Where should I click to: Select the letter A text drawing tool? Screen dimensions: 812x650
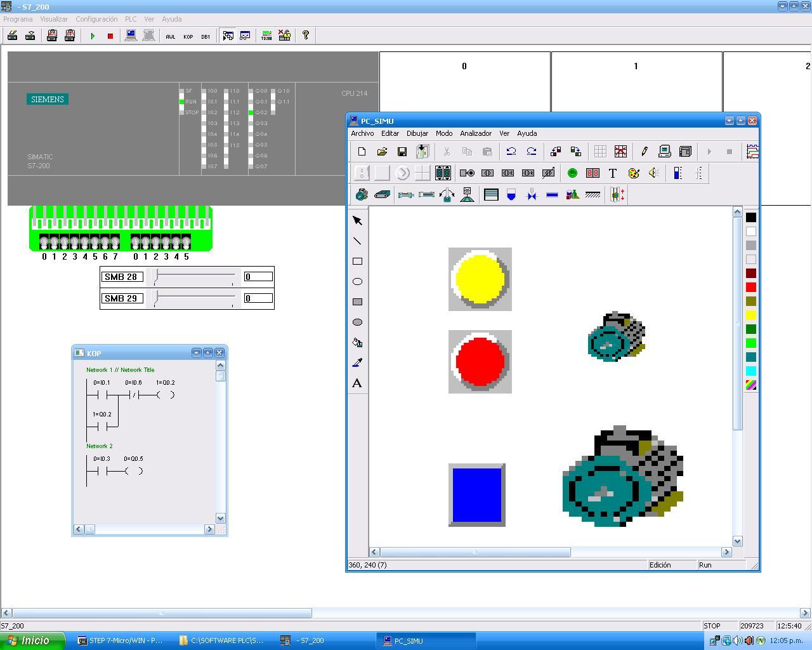click(x=357, y=383)
